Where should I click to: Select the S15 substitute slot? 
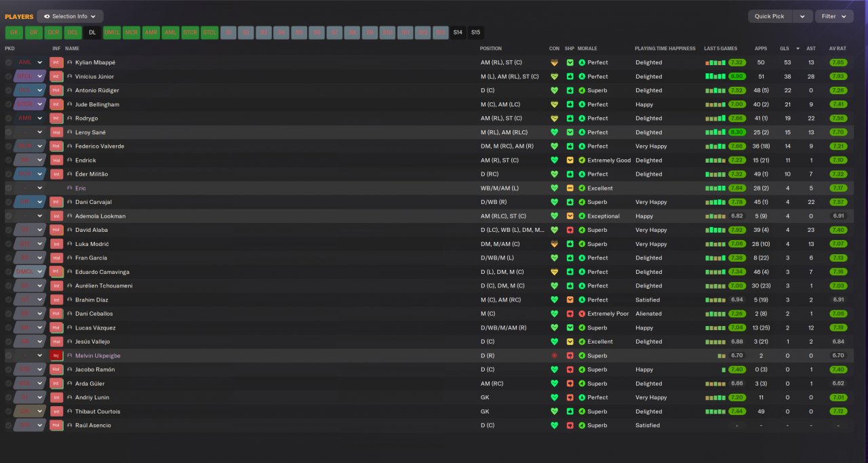tap(475, 33)
